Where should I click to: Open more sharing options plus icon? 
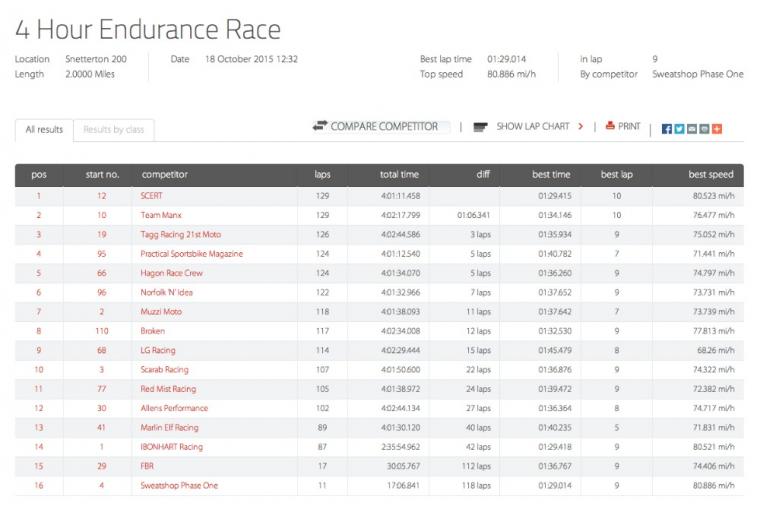[x=716, y=129]
